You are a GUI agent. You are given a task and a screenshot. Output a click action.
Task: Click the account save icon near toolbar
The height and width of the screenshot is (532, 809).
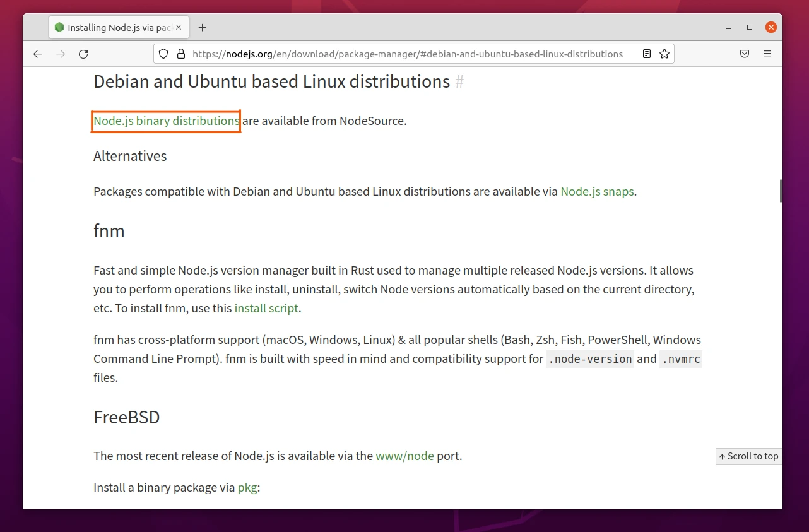tap(745, 54)
